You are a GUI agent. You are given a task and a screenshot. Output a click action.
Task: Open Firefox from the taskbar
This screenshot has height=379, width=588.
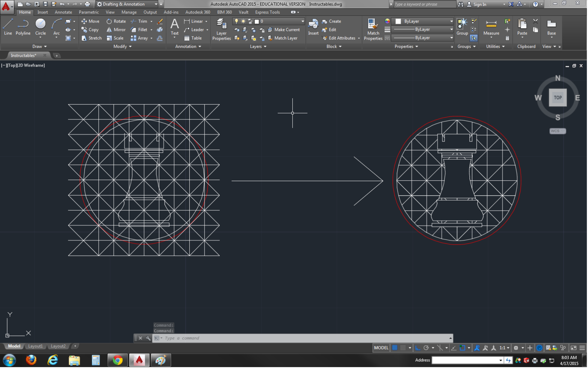coord(31,360)
